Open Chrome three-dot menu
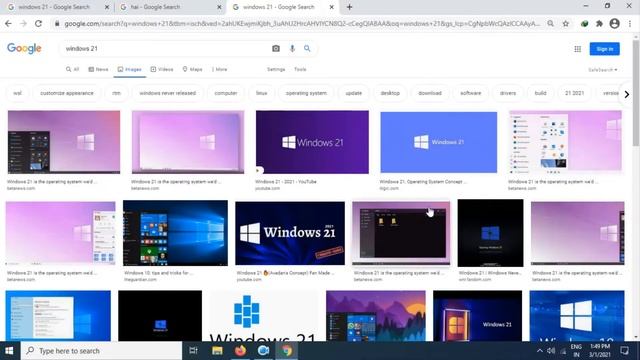Image resolution: width=640 pixels, height=360 pixels. 630,24
